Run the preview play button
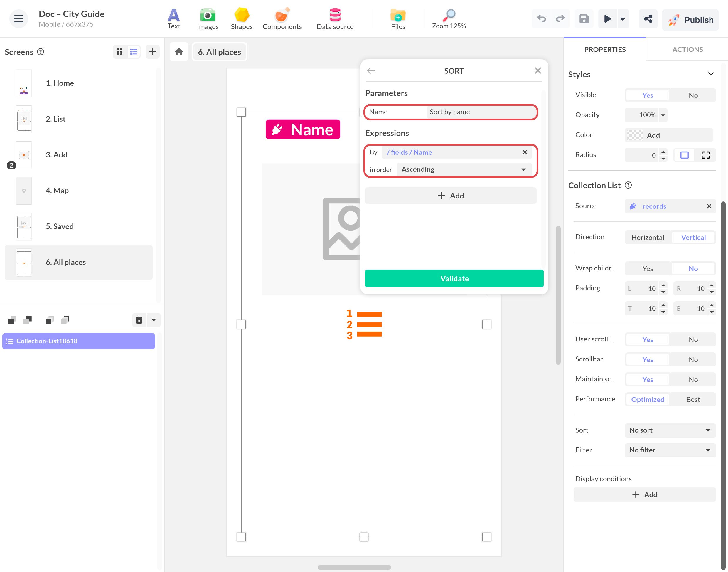Image resolution: width=728 pixels, height=572 pixels. [x=607, y=19]
